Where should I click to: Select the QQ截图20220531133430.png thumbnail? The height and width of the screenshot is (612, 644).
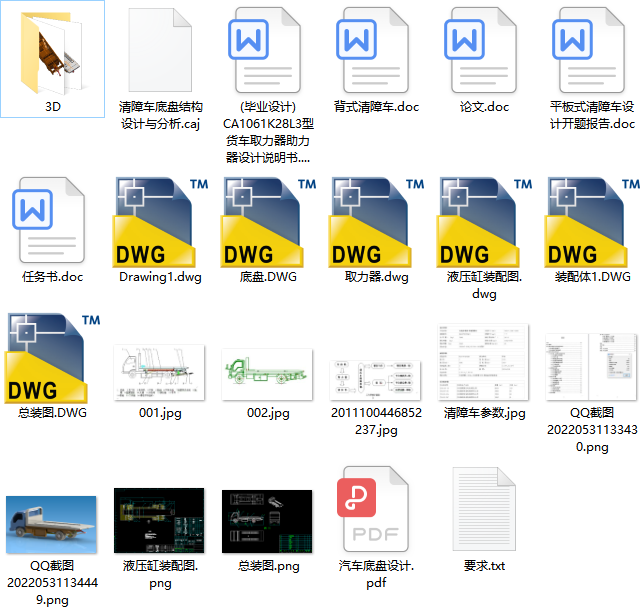pyautogui.click(x=591, y=367)
